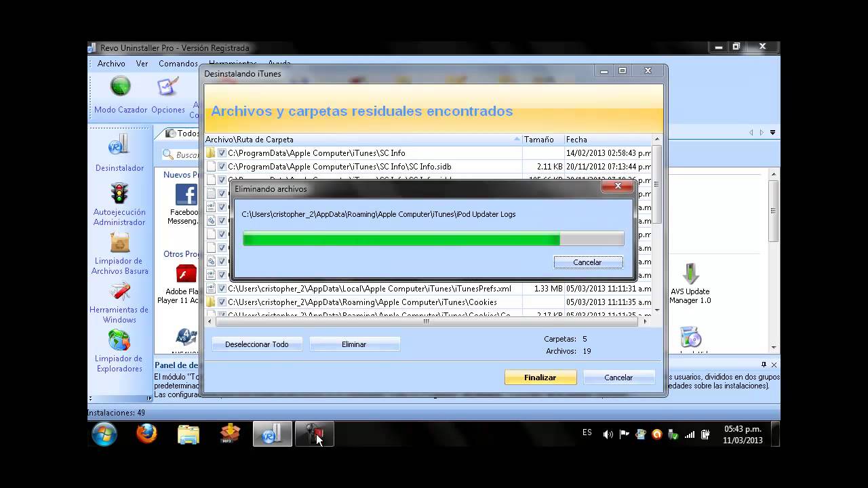Open Limpiador de Exploradores tool
Screen dimensions: 868x488
(x=119, y=350)
